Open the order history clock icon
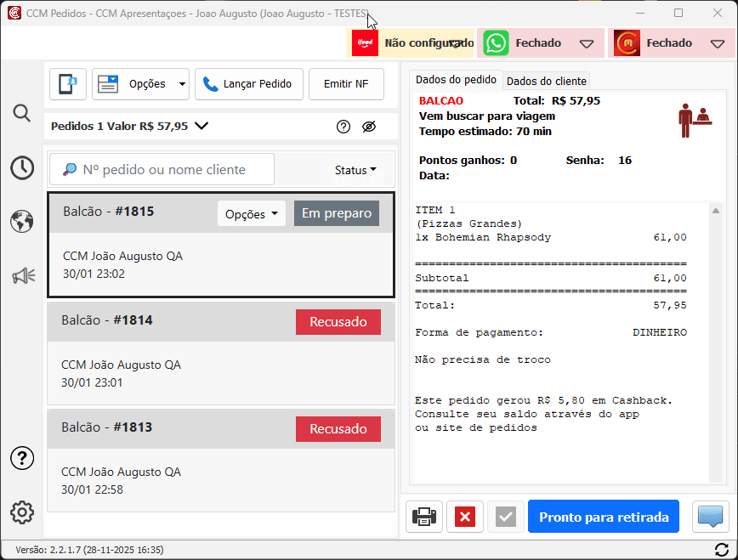Image resolution: width=738 pixels, height=560 pixels. 22,167
